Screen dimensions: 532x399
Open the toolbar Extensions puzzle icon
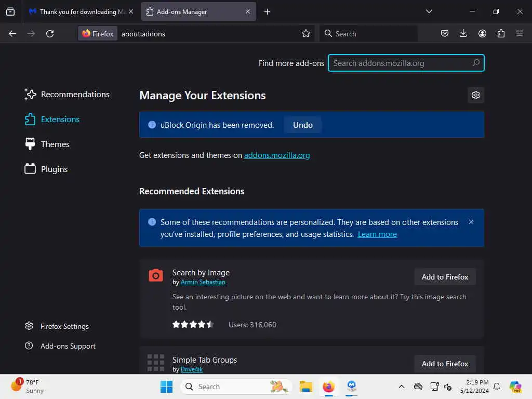(x=501, y=34)
